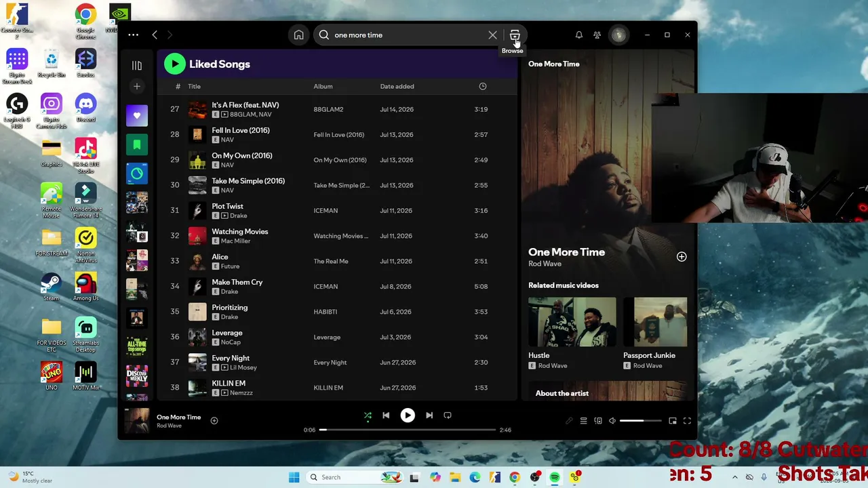The height and width of the screenshot is (488, 868).
Task: Open the Spotify three-dot menu
Action: (133, 35)
